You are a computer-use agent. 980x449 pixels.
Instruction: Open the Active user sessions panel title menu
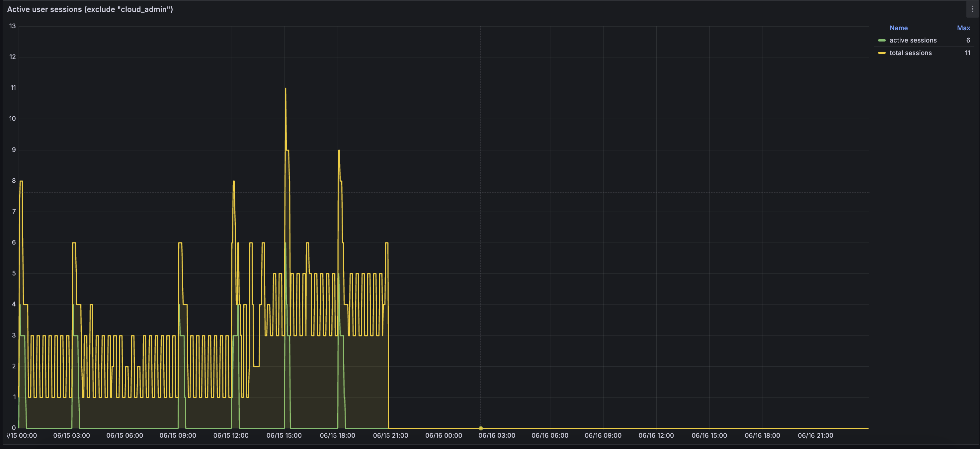click(x=90, y=9)
